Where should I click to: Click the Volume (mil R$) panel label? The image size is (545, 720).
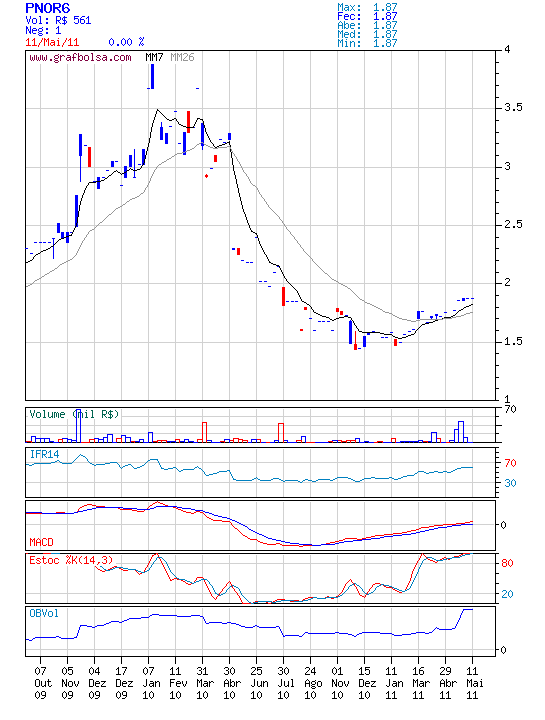tap(74, 414)
